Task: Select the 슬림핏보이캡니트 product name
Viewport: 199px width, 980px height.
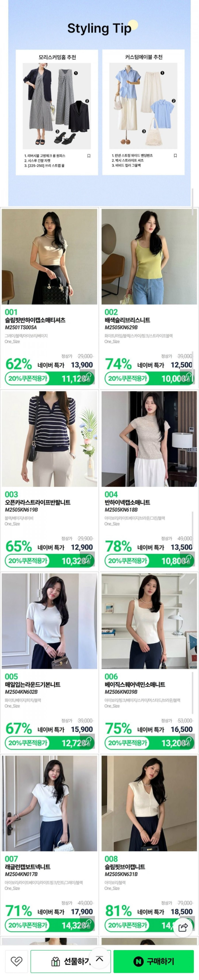Action: coord(125,867)
